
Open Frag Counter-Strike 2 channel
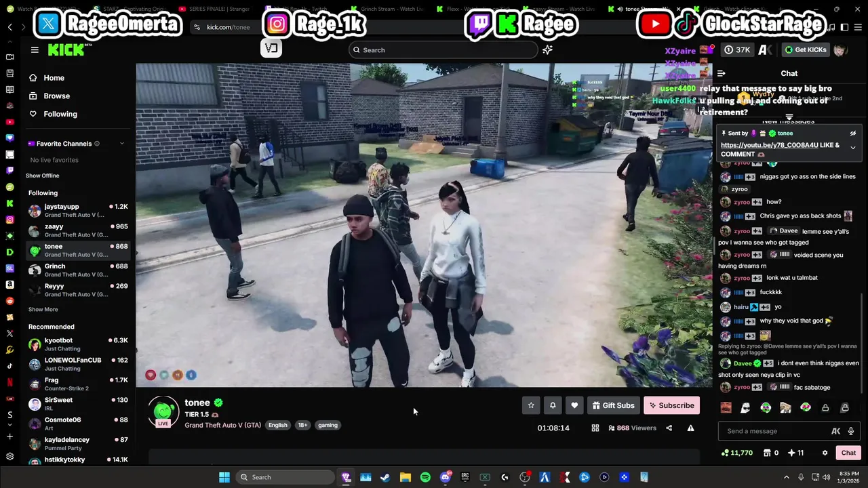pos(78,384)
